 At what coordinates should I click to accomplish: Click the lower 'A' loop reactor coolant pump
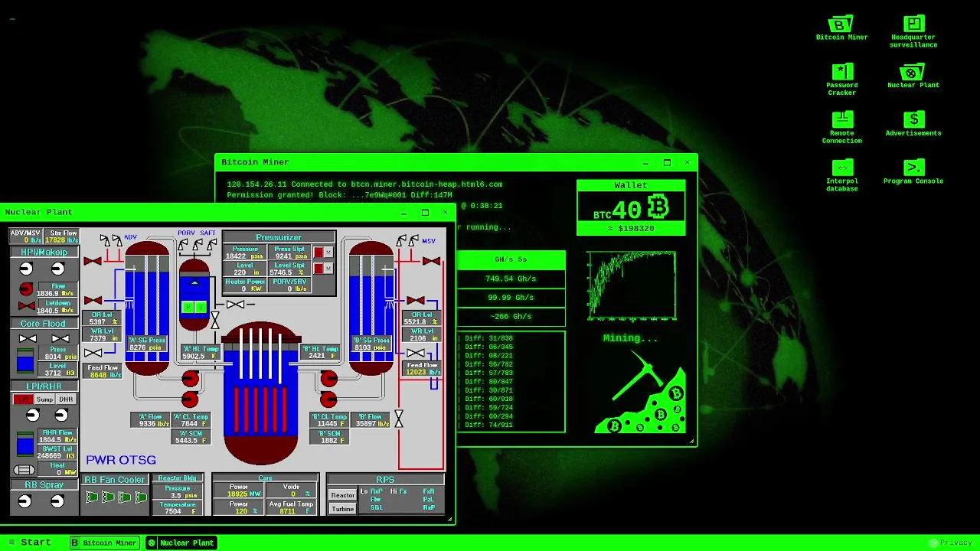[190, 399]
